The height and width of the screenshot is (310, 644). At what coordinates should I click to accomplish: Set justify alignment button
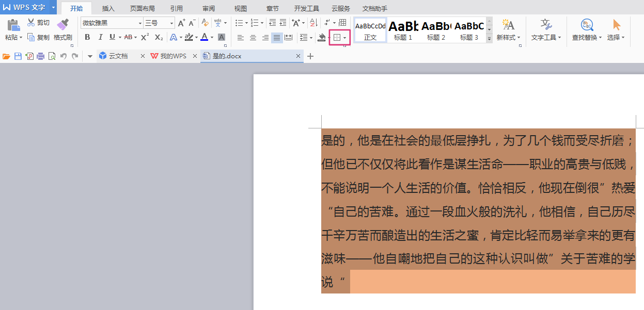coord(277,38)
